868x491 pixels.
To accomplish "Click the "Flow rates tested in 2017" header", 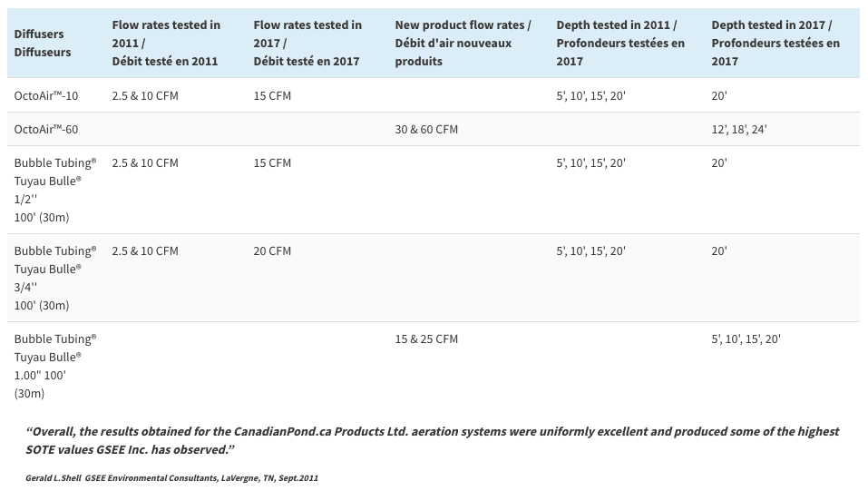I will click(307, 43).
